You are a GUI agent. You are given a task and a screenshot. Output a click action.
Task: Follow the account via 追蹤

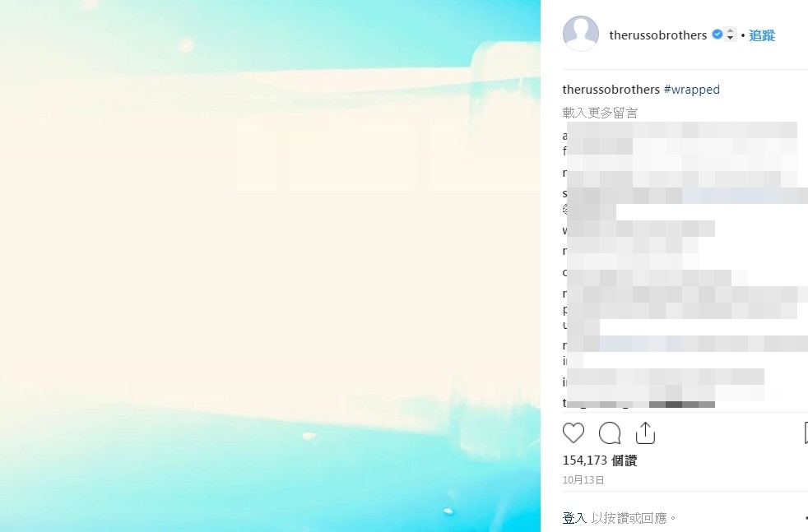(x=762, y=35)
